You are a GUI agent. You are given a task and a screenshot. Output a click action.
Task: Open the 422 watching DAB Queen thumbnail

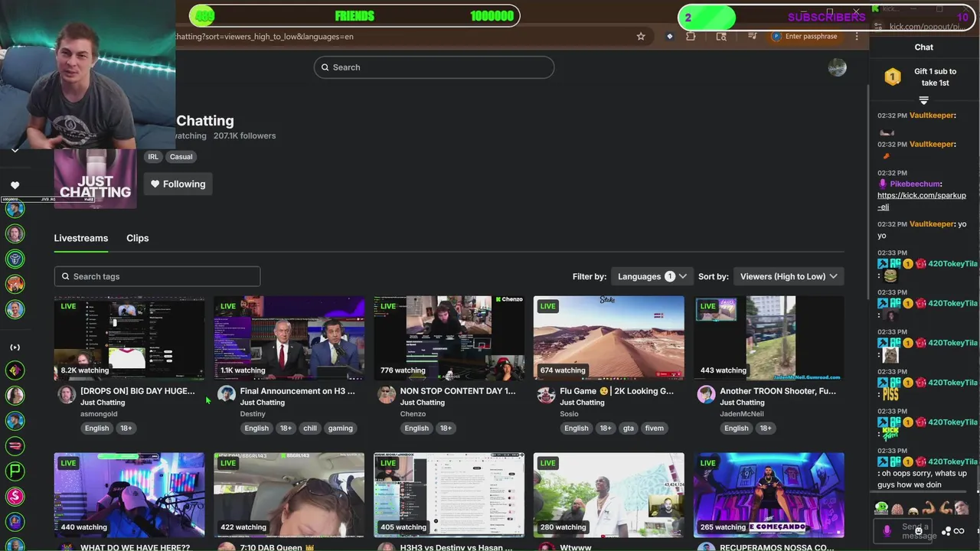[289, 495]
